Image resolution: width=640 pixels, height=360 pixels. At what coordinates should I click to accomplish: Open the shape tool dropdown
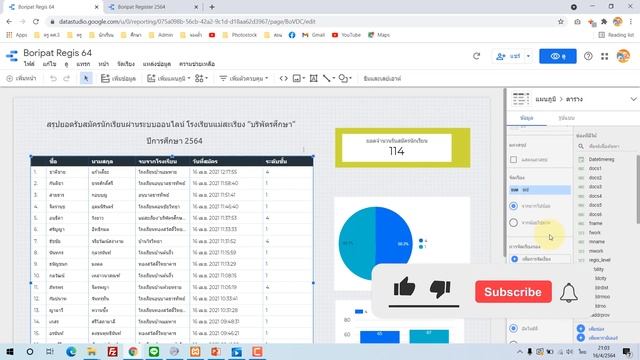click(345, 78)
